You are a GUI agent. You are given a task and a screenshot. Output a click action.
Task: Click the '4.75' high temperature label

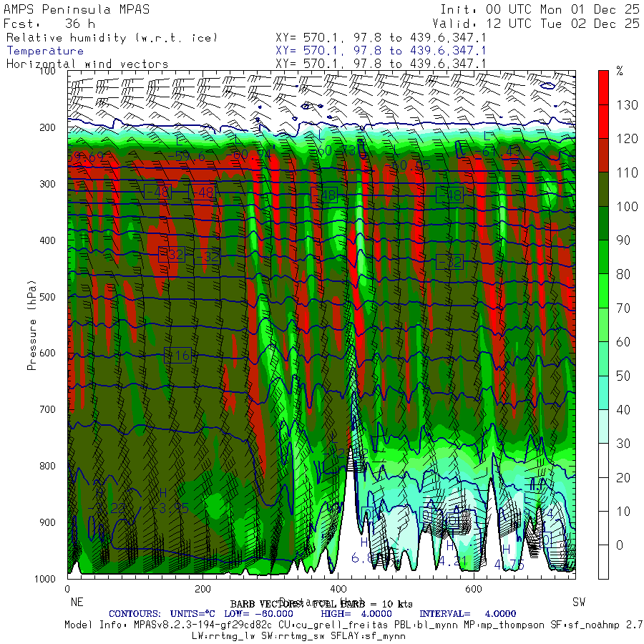pos(509,565)
